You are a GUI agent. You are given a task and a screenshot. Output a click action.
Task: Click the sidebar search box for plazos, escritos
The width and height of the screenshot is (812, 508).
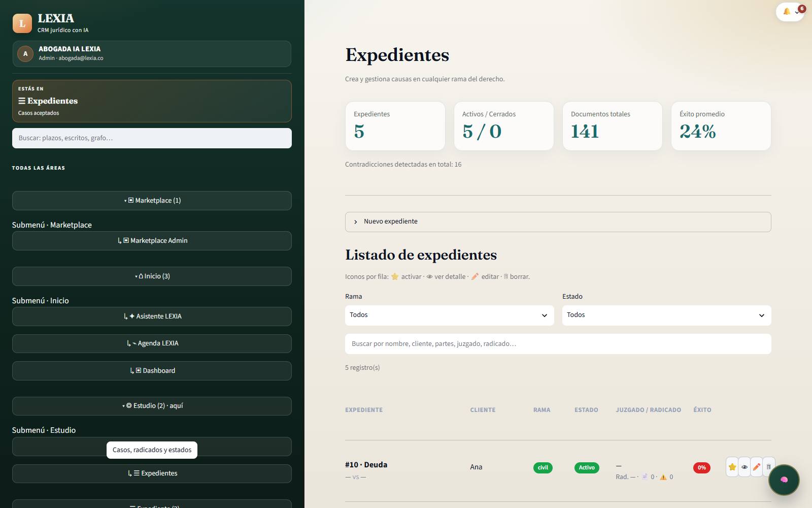click(152, 138)
